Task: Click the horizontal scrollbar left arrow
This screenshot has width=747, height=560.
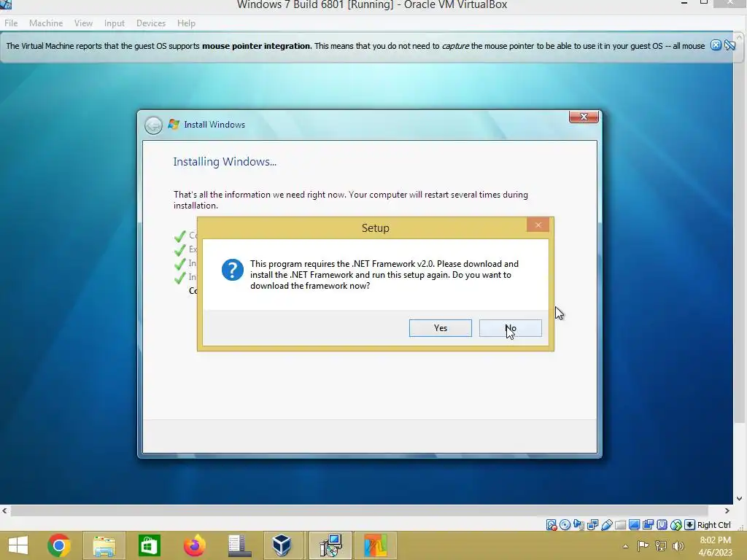Action: [x=4, y=510]
